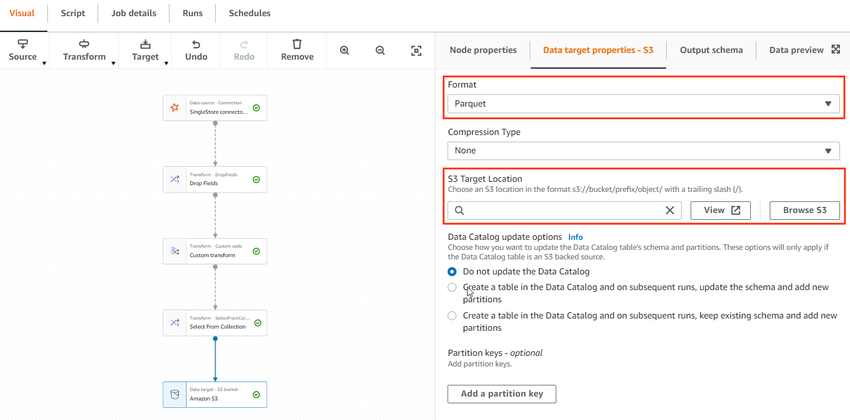Screen dimensions: 850x420
Task: Select the Amazon S3 data target node
Action: tap(215, 394)
